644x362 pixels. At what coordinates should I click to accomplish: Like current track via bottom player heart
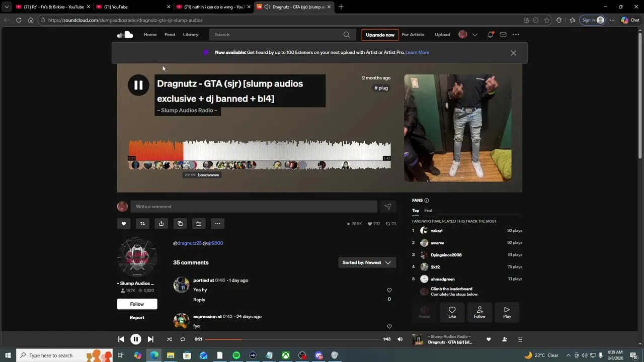488,339
